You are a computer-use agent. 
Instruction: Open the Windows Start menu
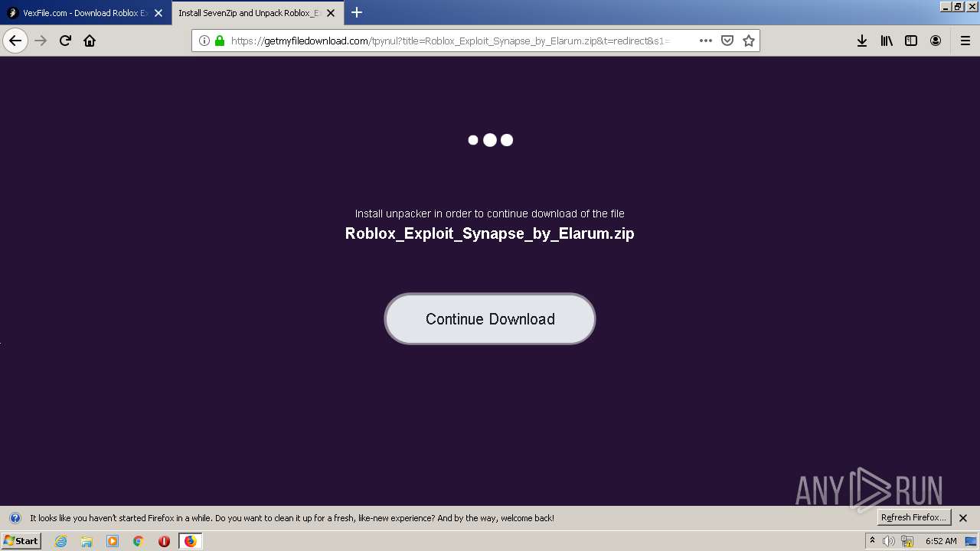coord(21,540)
